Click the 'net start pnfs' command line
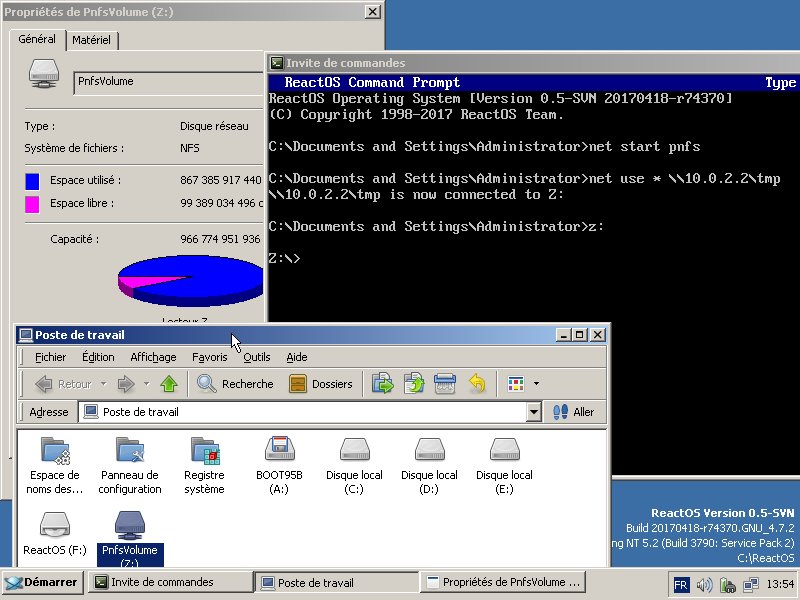Screen dimensions: 800x600 484,146
